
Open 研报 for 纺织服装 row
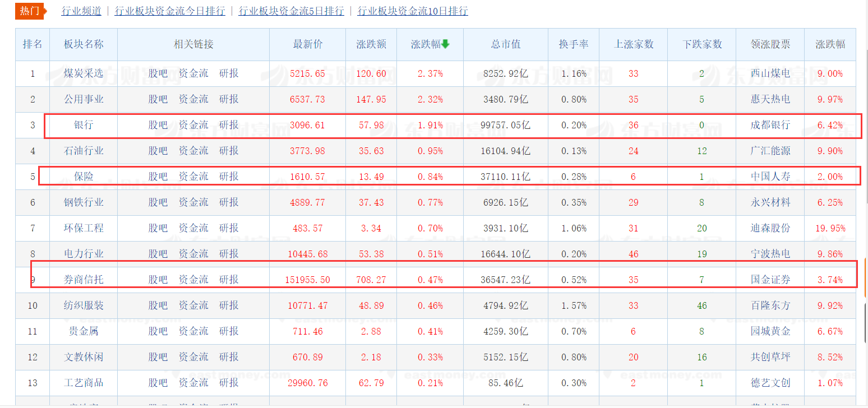point(229,305)
